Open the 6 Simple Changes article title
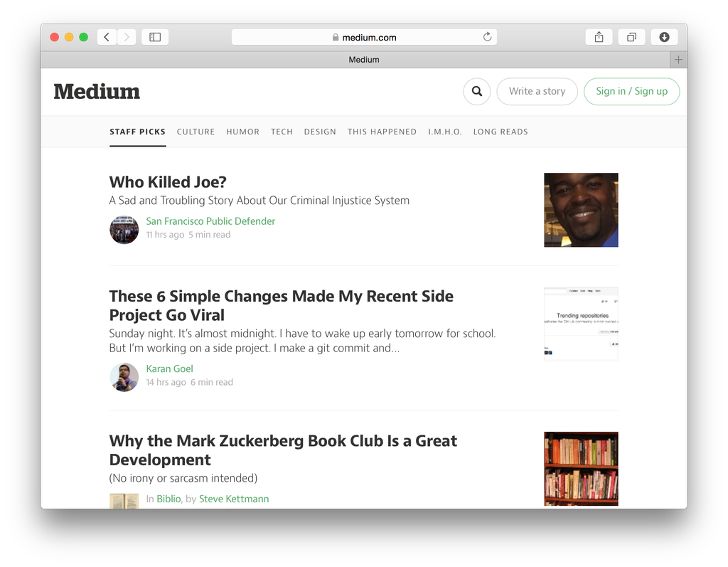728x567 pixels. coord(282,306)
